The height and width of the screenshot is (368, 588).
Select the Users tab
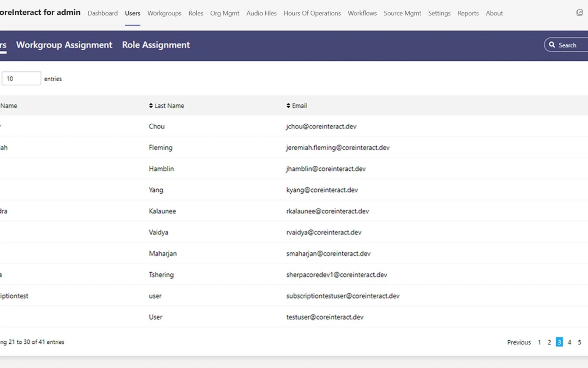click(x=133, y=13)
